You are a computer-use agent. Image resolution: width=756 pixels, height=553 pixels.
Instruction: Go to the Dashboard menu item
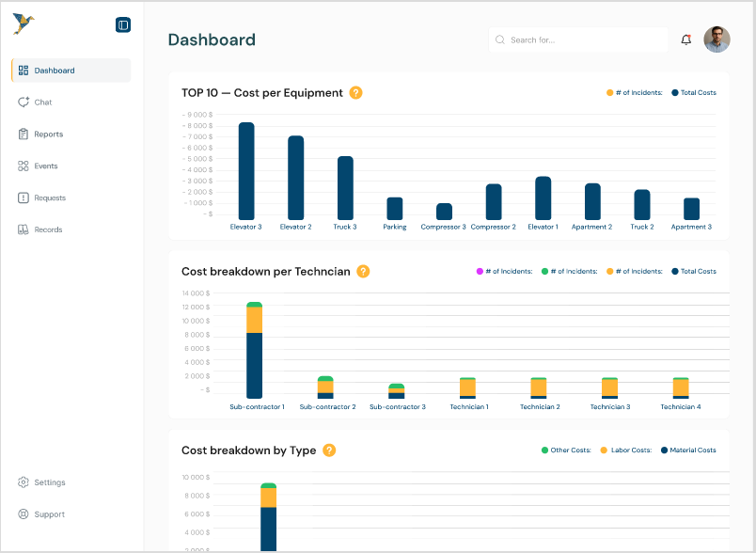point(71,71)
